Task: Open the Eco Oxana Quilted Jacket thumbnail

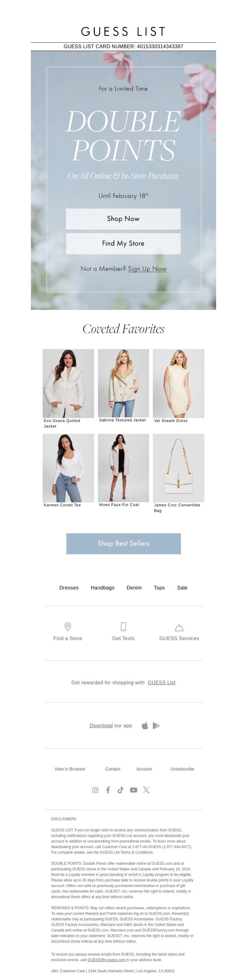Action: click(69, 383)
